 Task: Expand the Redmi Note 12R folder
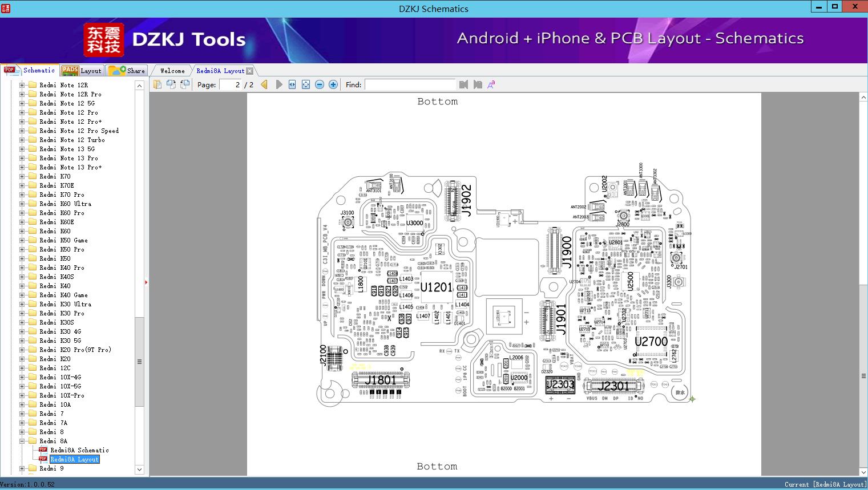coord(22,85)
